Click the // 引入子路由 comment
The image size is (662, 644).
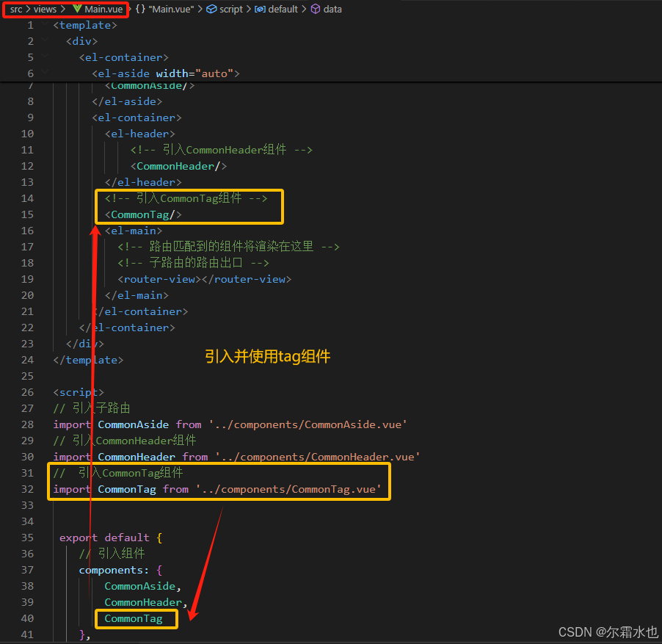point(92,408)
